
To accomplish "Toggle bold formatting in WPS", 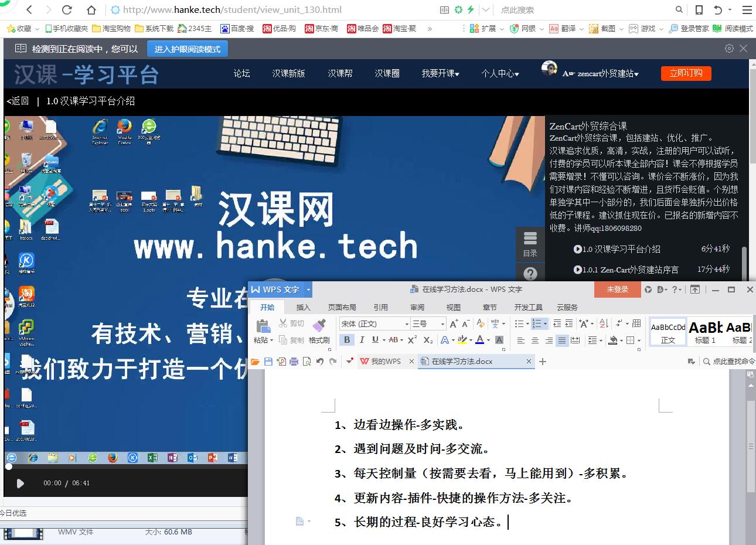I will [x=347, y=340].
